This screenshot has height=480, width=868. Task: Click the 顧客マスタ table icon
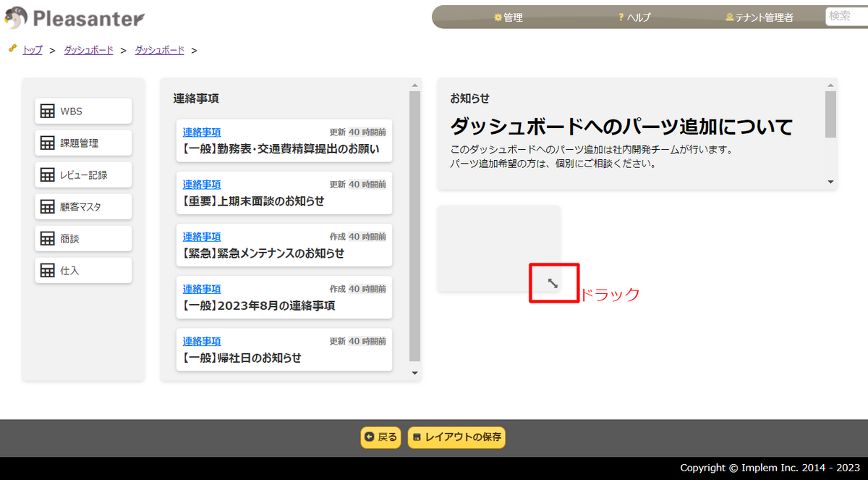point(45,206)
